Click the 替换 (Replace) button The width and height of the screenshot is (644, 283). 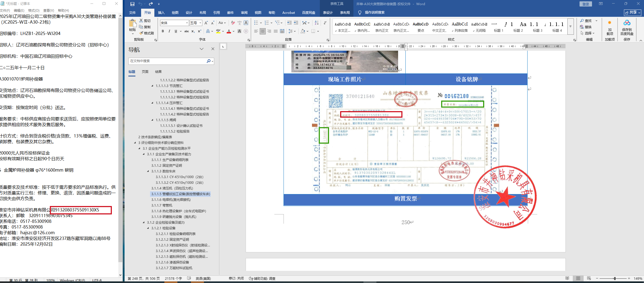coord(586,27)
